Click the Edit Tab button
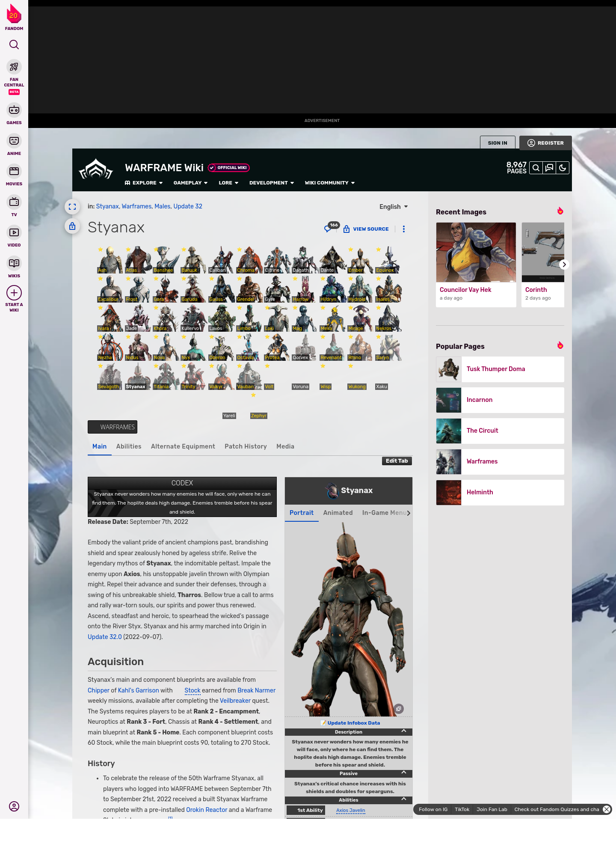Screen dimensions: 616x856 point(397,461)
